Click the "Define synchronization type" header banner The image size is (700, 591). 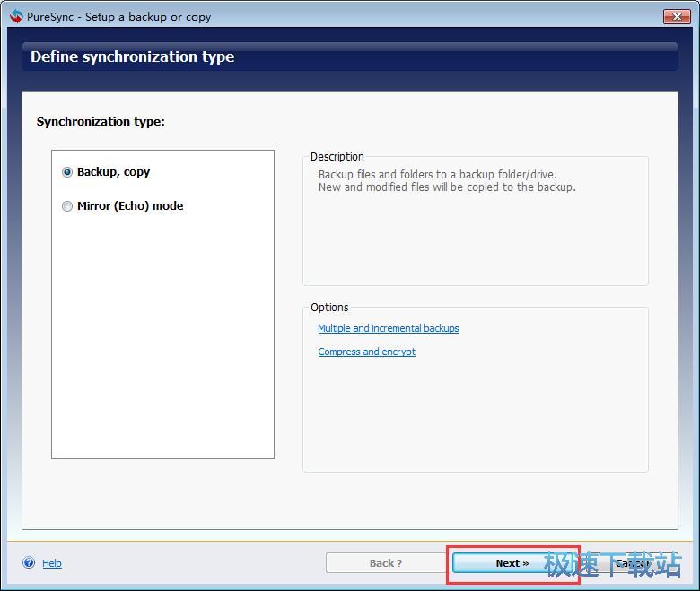pyautogui.click(x=133, y=56)
